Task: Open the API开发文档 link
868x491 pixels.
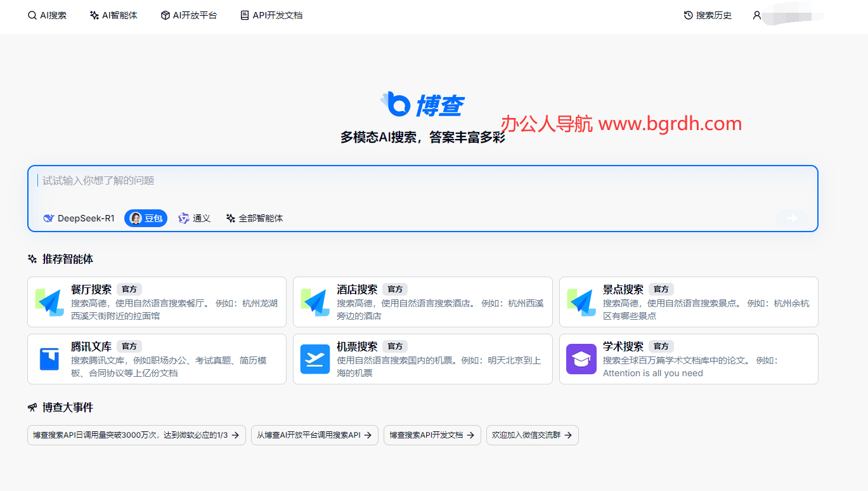Action: pyautogui.click(x=271, y=15)
